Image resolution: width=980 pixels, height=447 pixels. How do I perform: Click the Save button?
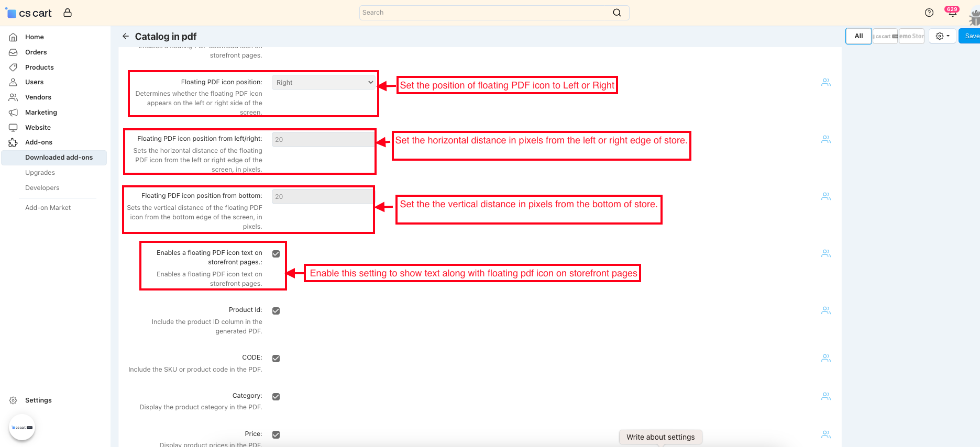[x=971, y=36]
